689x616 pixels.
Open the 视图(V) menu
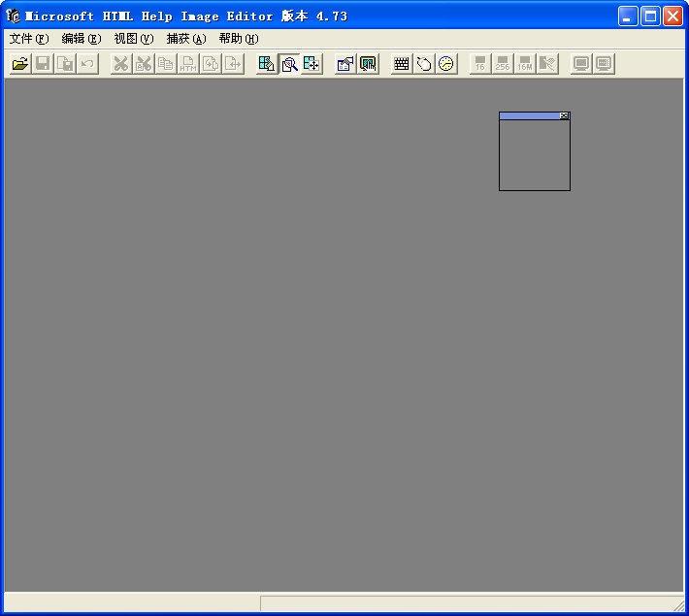pyautogui.click(x=134, y=39)
